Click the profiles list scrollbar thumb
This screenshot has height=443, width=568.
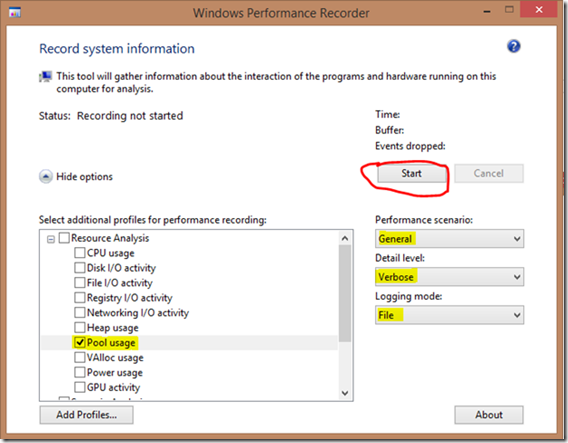tap(345, 293)
